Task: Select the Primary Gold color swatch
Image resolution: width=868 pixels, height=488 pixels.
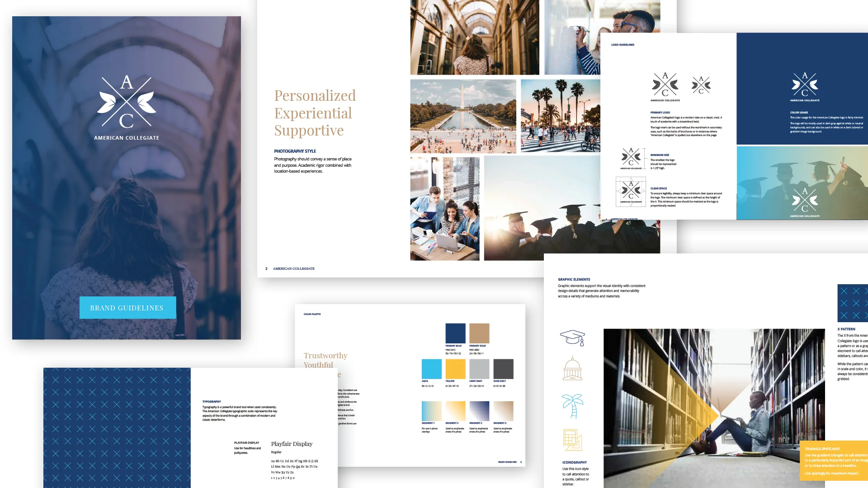Action: click(x=479, y=333)
